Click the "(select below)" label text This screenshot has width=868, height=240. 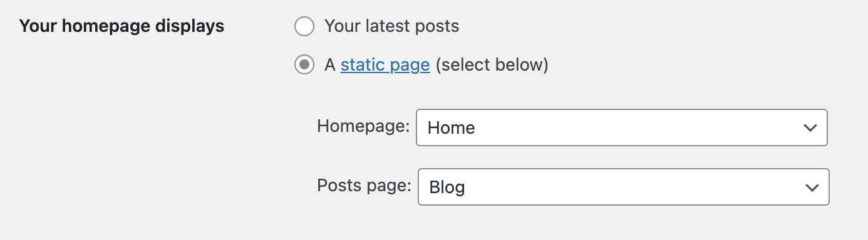pyautogui.click(x=492, y=65)
